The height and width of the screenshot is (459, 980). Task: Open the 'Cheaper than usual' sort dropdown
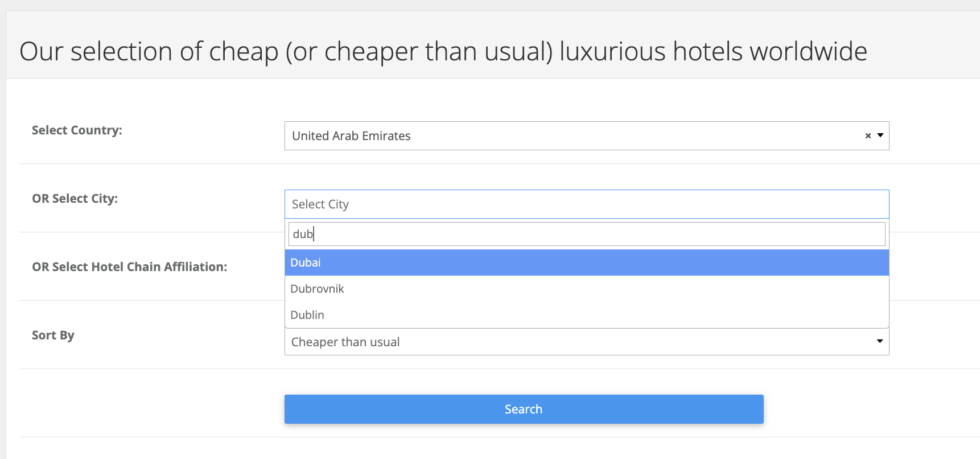pyautogui.click(x=587, y=342)
